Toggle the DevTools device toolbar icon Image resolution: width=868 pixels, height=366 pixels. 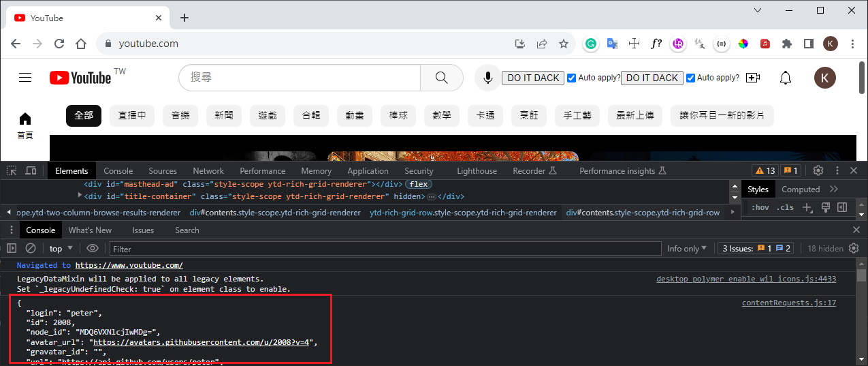coord(31,170)
